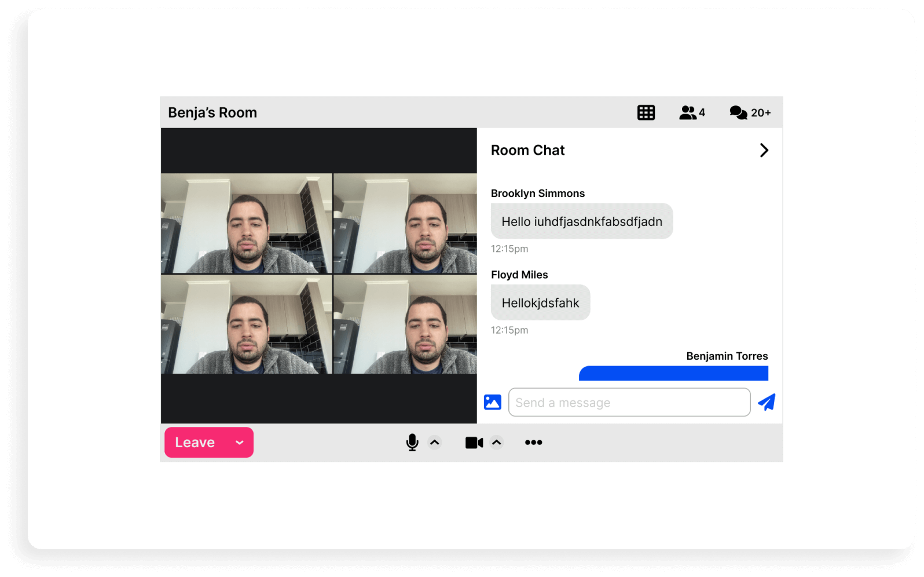Mute the microphone

click(x=412, y=443)
